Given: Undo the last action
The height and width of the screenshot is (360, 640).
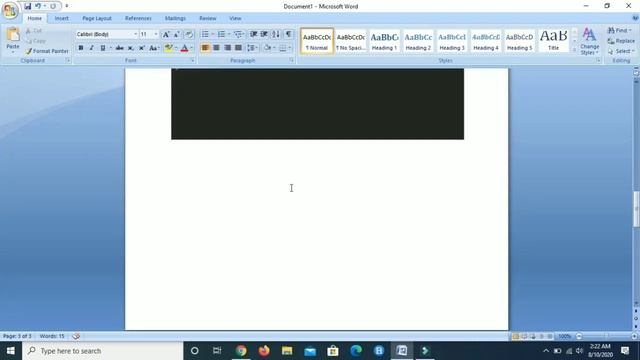Looking at the screenshot, I should click(x=38, y=6).
